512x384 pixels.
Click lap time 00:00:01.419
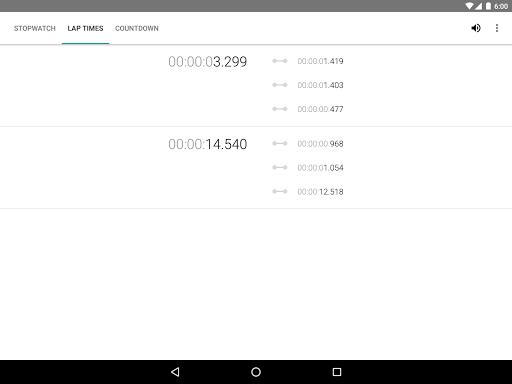(x=320, y=61)
